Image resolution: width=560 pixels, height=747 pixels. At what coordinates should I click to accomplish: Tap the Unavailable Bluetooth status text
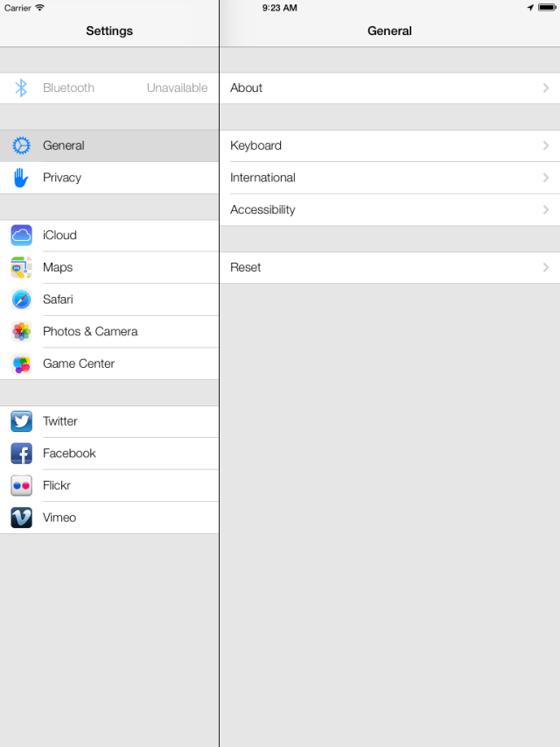pyautogui.click(x=177, y=88)
